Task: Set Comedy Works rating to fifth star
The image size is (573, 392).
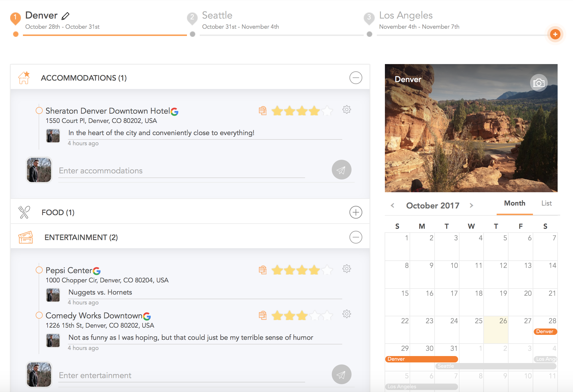Action: coord(327,315)
